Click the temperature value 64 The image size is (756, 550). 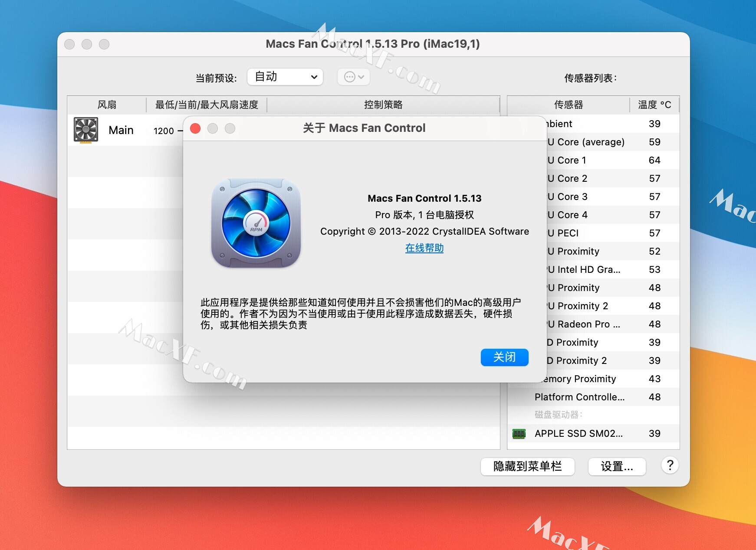tap(654, 160)
